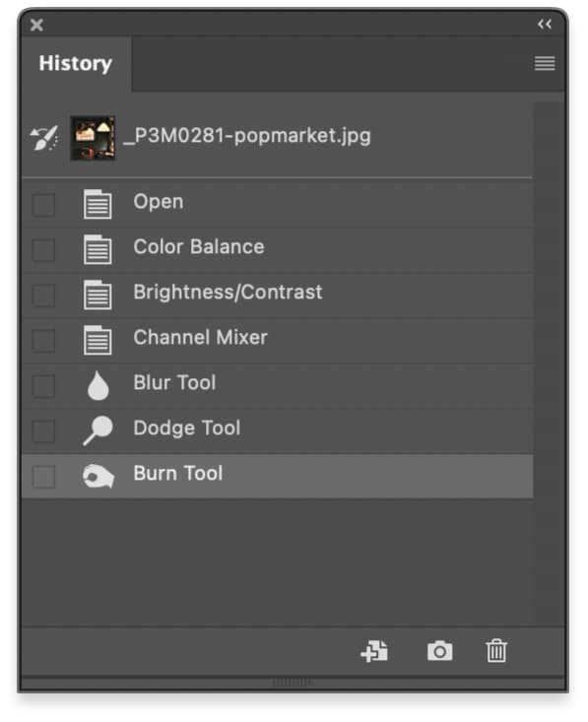
Task: Click the History panel vertical scrollbar track
Action: click(549, 363)
